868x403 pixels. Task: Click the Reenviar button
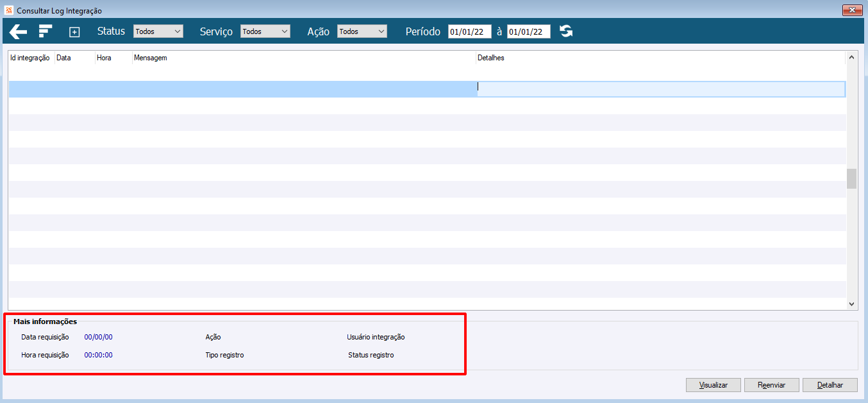pyautogui.click(x=772, y=385)
